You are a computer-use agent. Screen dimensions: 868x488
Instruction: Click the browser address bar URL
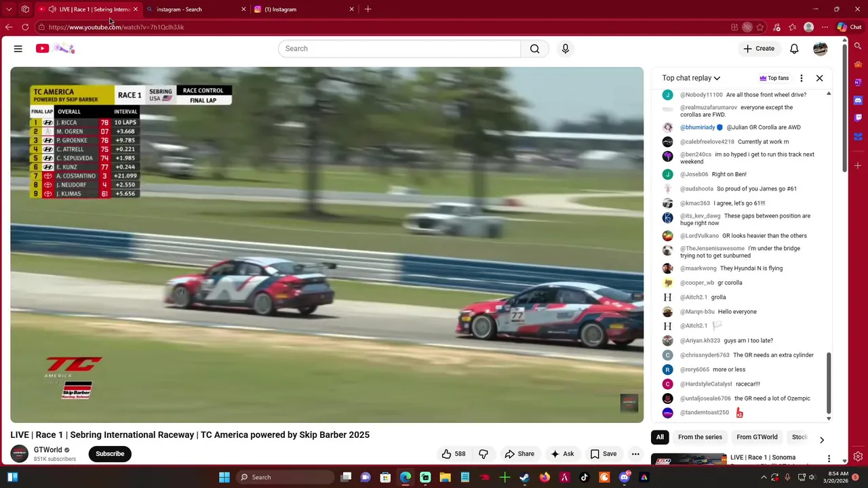pyautogui.click(x=116, y=27)
